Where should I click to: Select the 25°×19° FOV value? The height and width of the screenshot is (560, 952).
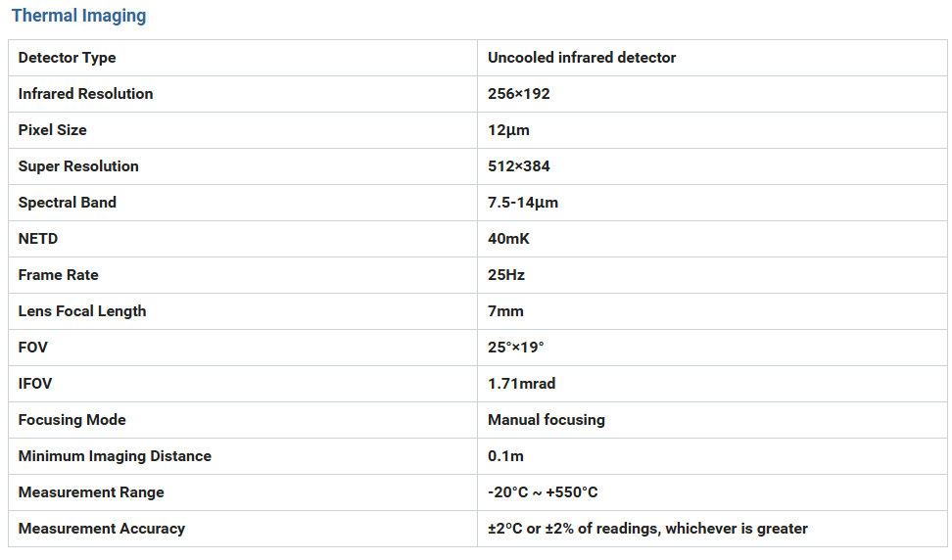[516, 348]
